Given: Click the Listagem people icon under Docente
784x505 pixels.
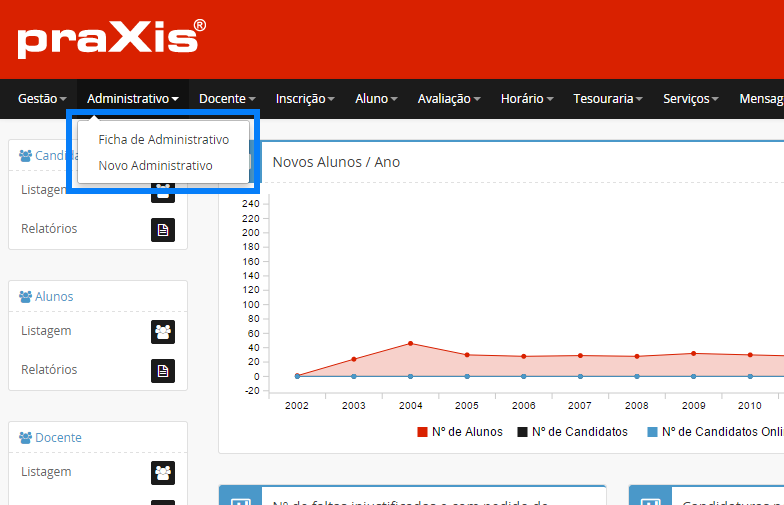Looking at the screenshot, I should (162, 472).
